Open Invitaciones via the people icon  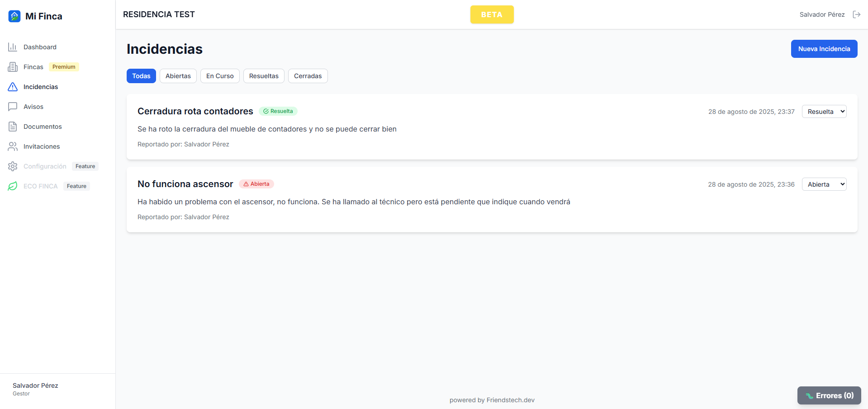click(x=13, y=146)
